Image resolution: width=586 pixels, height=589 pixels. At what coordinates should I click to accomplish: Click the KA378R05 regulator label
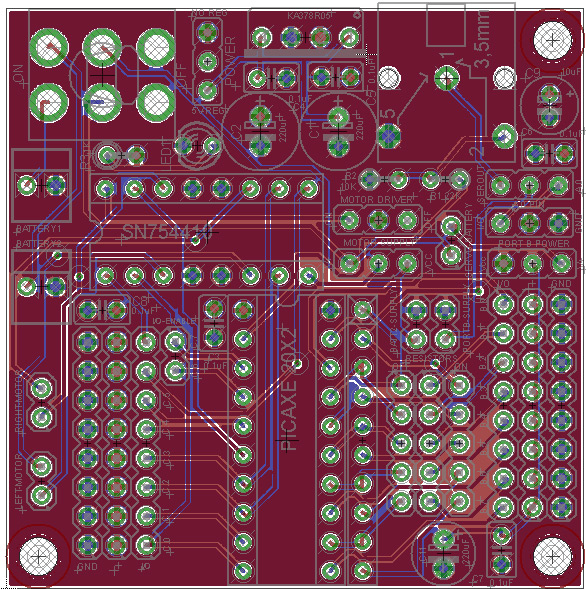click(309, 16)
